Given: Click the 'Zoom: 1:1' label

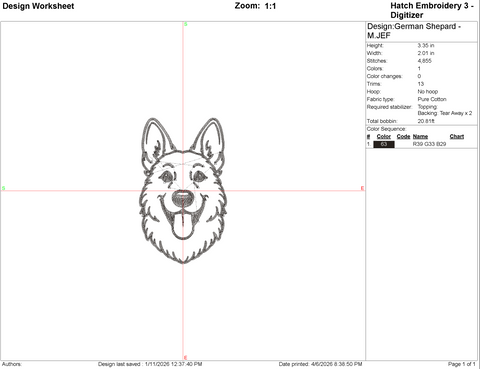Looking at the screenshot, I should click(255, 6).
